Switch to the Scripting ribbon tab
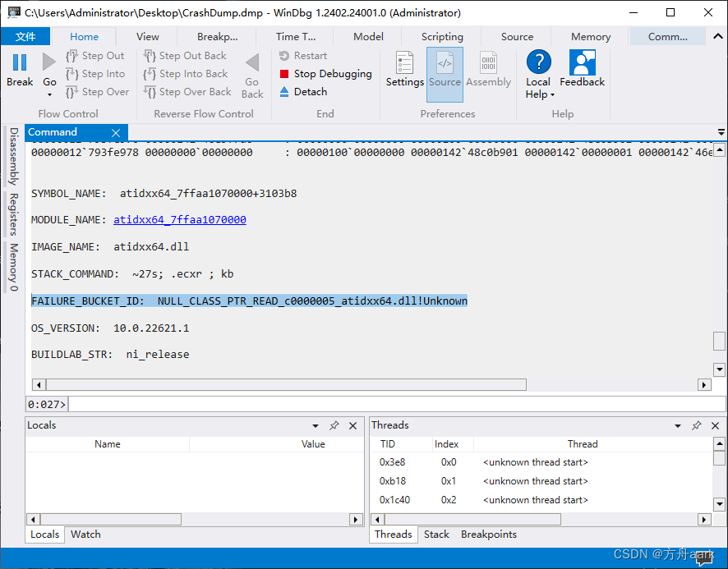 tap(442, 37)
